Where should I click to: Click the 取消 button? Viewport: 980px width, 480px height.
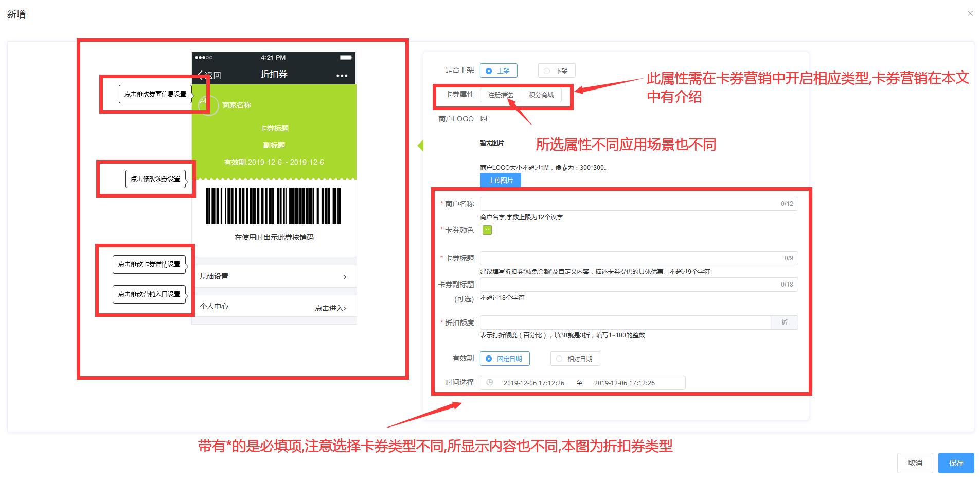point(915,463)
